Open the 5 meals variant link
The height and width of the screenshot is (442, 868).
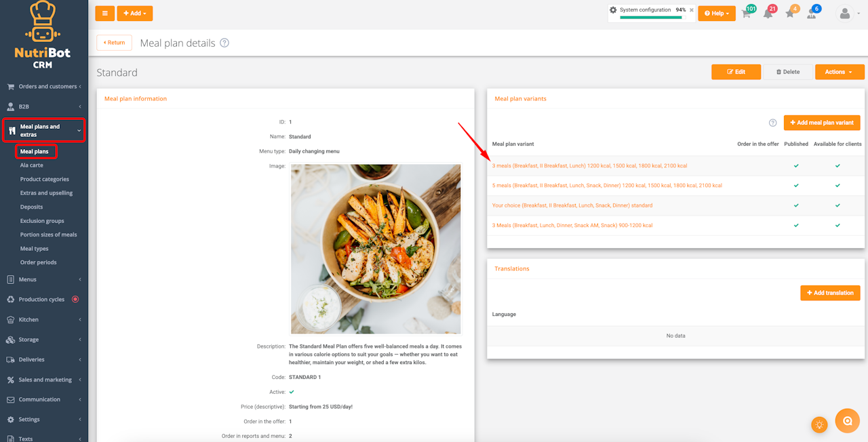(x=607, y=186)
